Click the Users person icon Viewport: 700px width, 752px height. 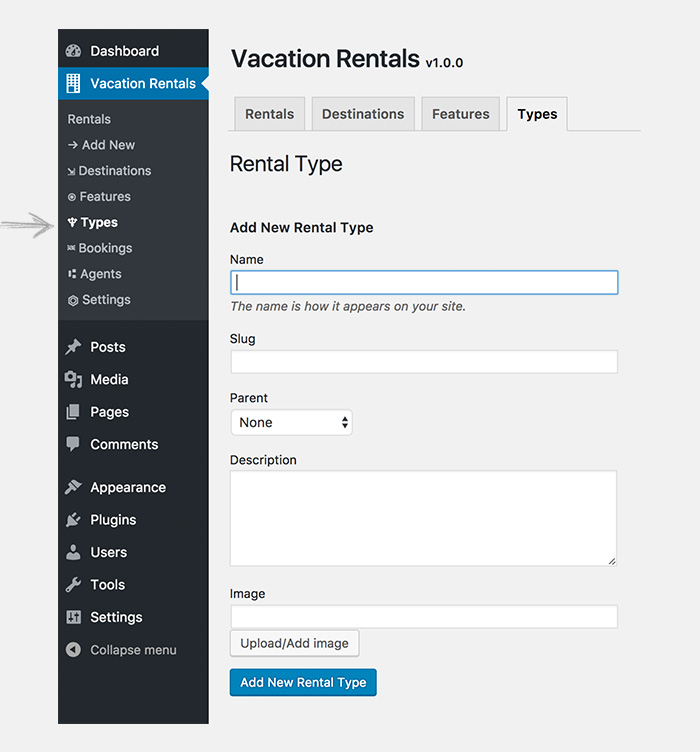click(73, 552)
